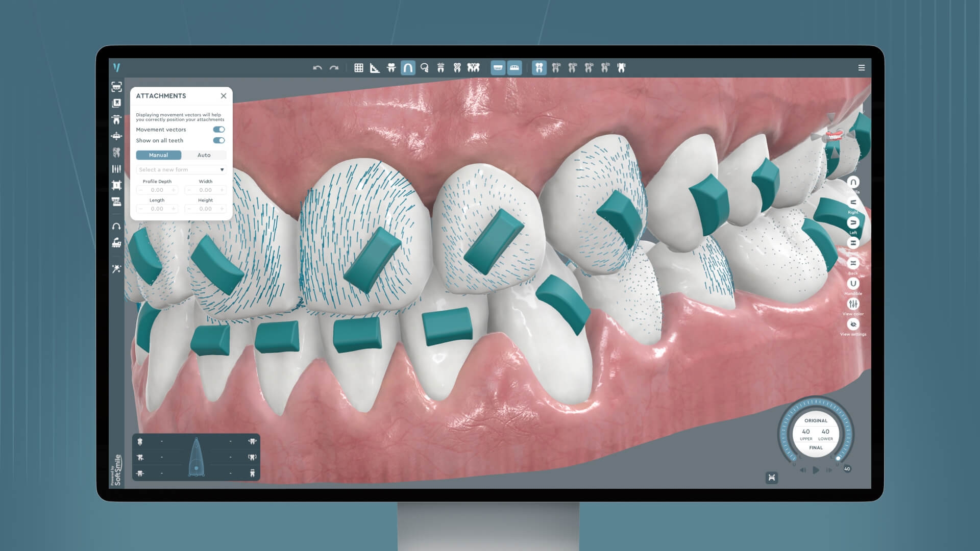Decrease Length with minus stepper
980x551 pixels.
pyautogui.click(x=141, y=209)
